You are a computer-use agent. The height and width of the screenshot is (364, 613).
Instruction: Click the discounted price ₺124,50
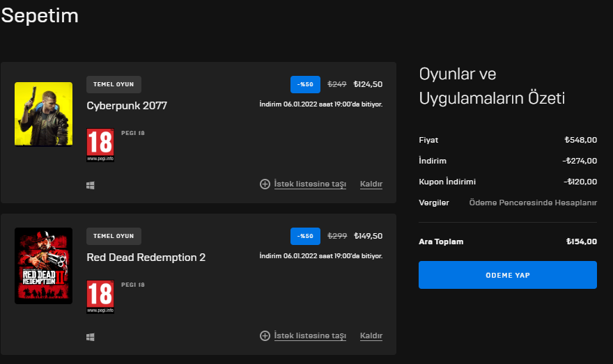(x=368, y=84)
